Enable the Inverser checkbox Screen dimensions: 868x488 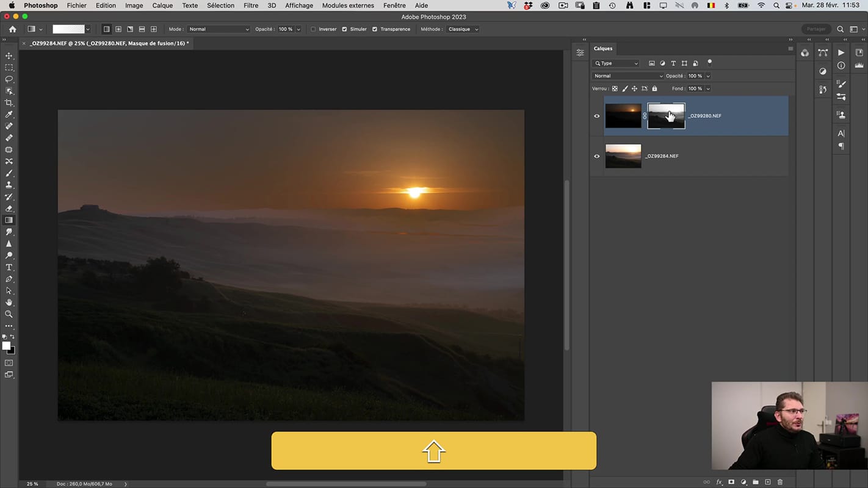tap(313, 29)
